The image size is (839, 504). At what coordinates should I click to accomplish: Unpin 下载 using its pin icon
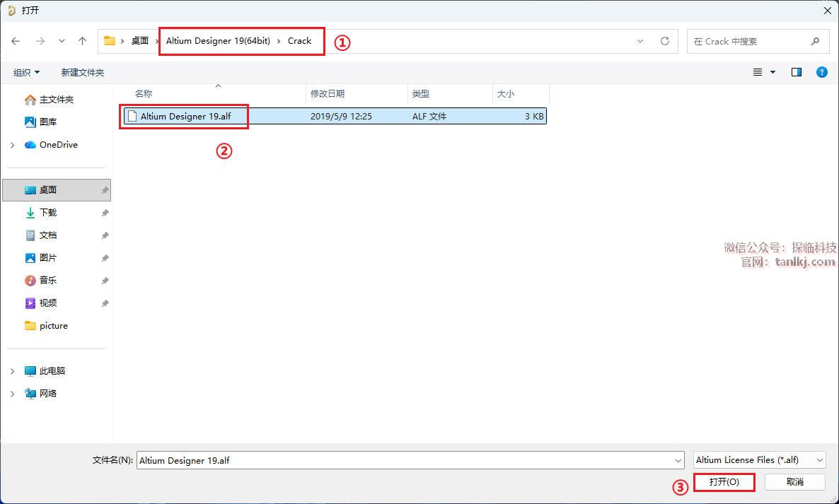click(105, 213)
